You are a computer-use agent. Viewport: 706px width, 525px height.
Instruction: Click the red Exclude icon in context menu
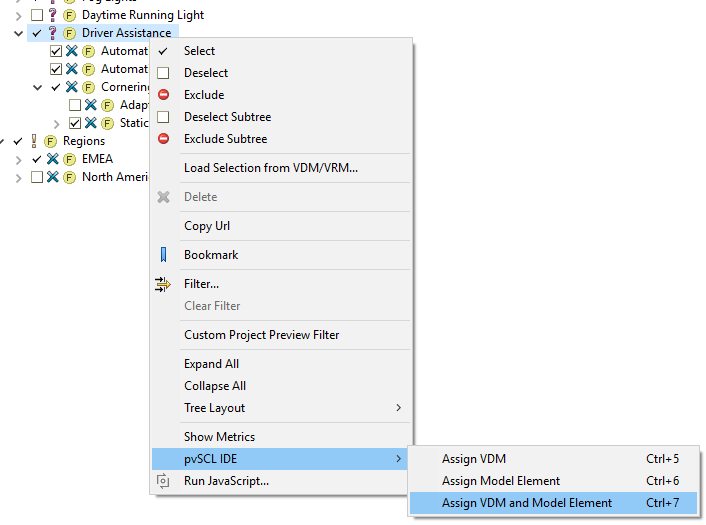tap(163, 95)
